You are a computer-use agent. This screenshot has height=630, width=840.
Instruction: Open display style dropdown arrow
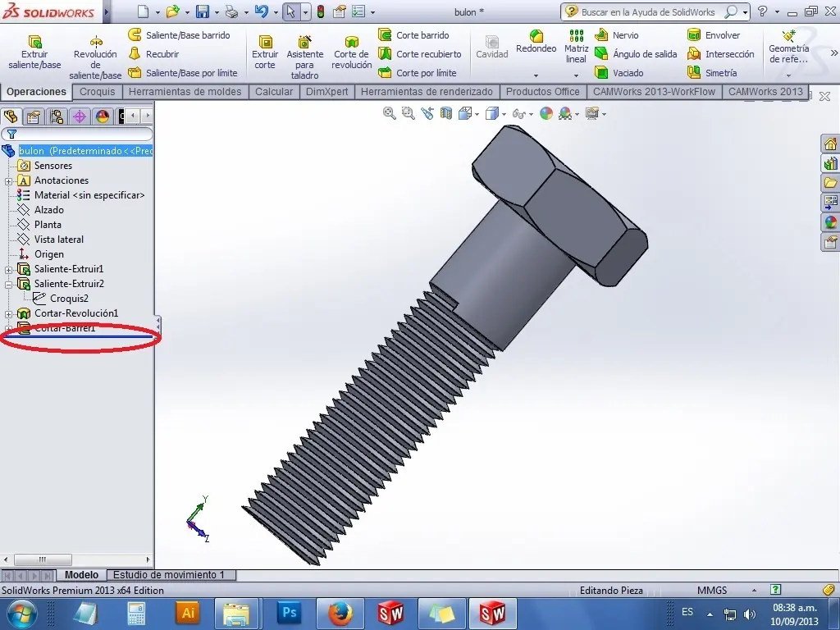pyautogui.click(x=504, y=114)
